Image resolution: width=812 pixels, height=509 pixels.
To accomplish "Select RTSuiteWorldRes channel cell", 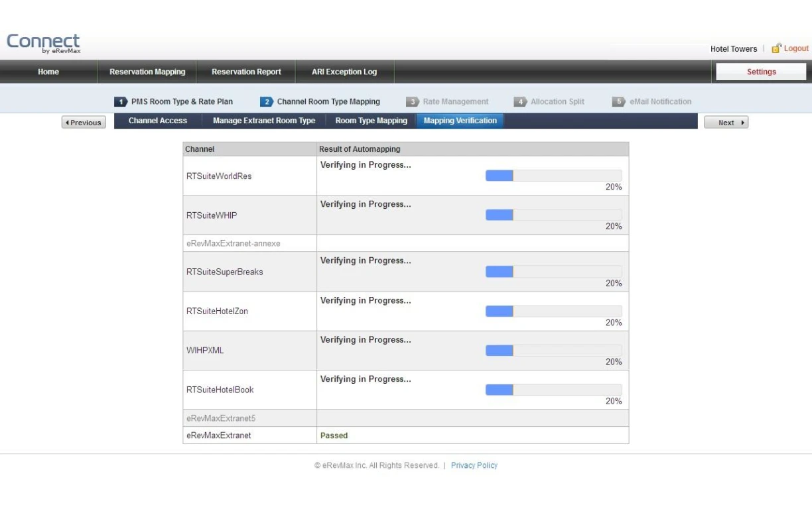I will 250,176.
